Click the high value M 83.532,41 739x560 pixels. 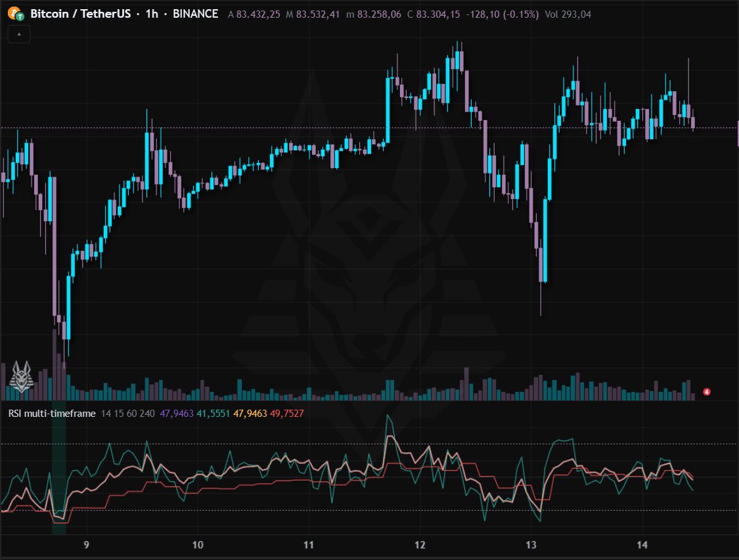pos(313,14)
